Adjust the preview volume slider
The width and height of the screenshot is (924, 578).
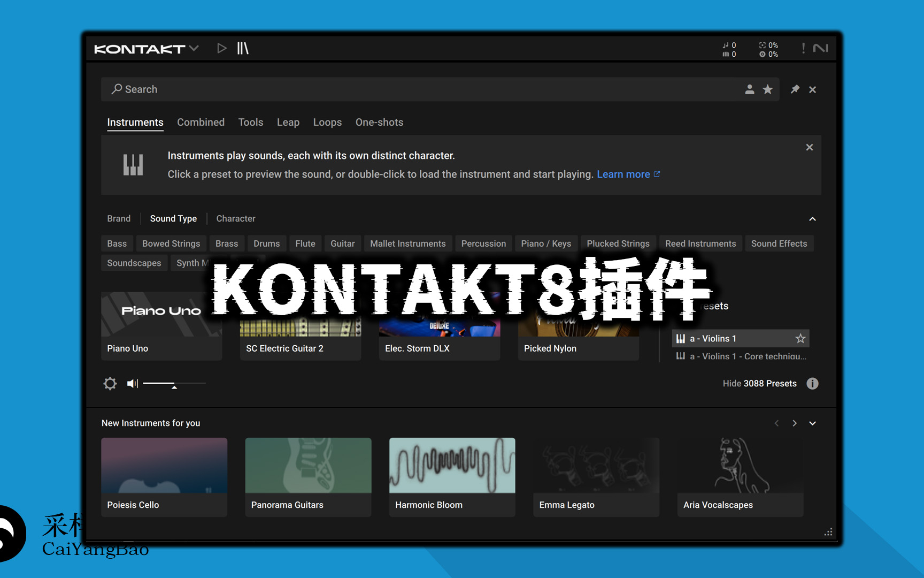(x=174, y=384)
